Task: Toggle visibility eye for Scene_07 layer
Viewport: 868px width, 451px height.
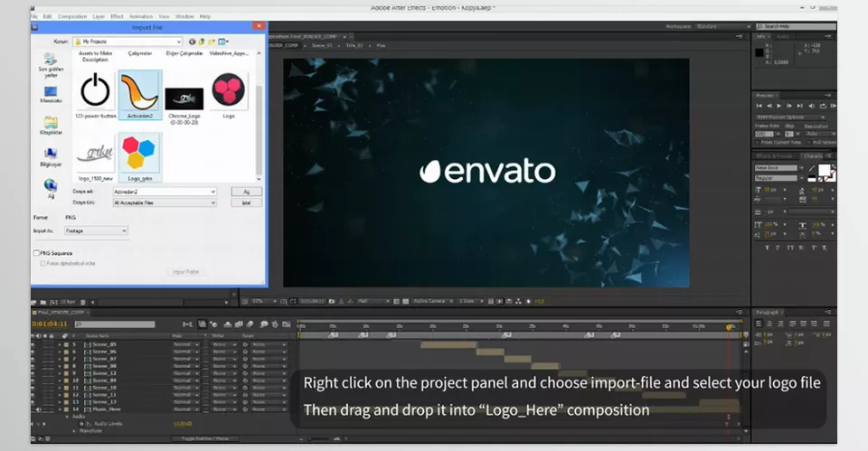Action: click(x=33, y=359)
